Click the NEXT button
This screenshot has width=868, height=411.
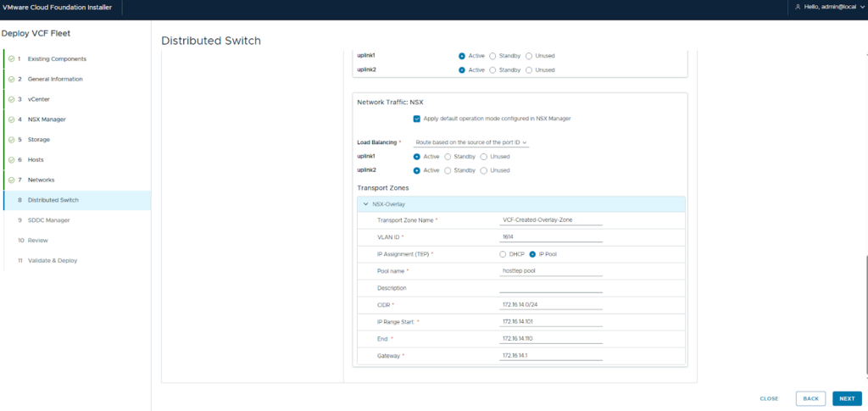[847, 398]
